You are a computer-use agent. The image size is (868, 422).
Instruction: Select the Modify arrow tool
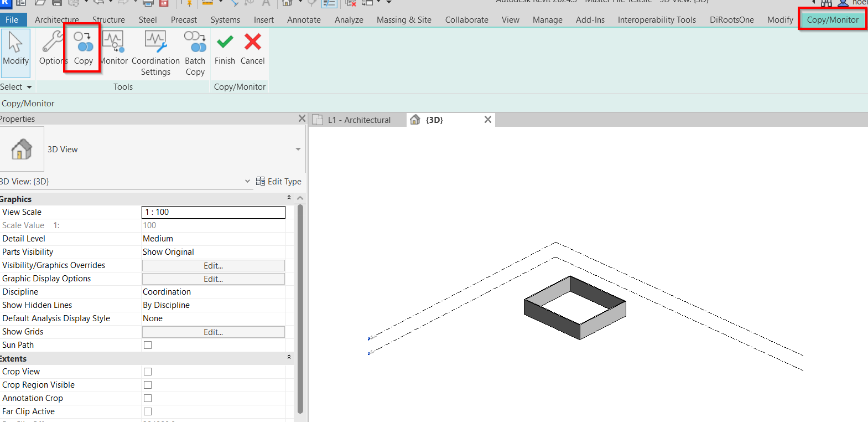coord(15,49)
